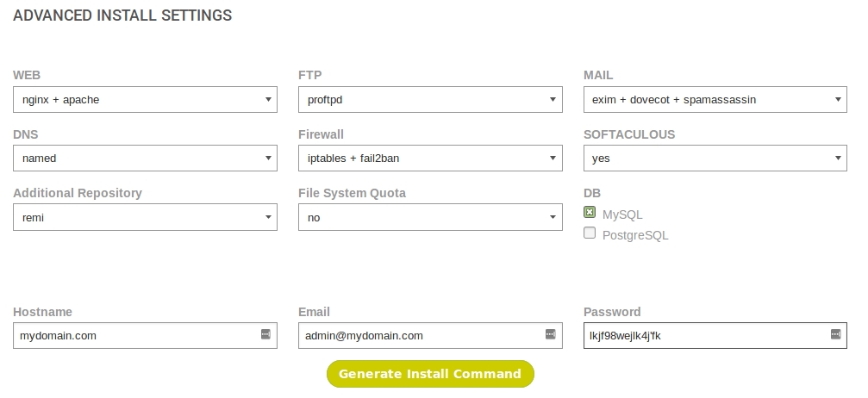Image resolution: width=868 pixels, height=398 pixels.
Task: Click the icon inside the Email field
Action: (550, 334)
